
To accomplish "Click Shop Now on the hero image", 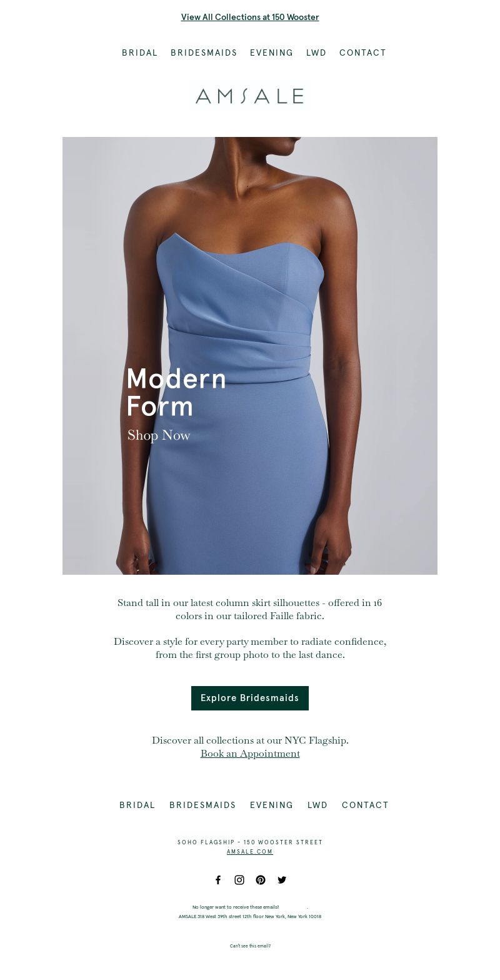I will 159,435.
